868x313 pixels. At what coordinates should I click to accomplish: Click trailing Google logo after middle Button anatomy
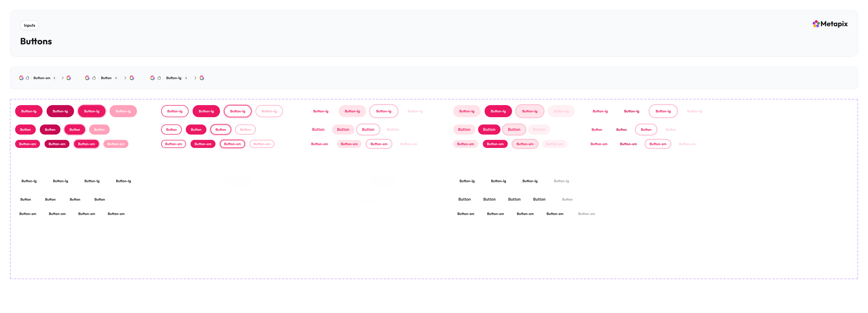132,78
